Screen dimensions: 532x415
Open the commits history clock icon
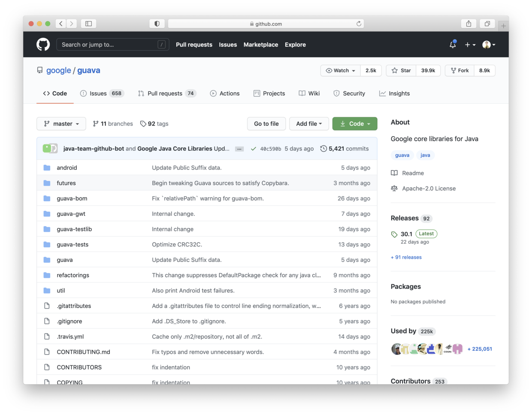tap(323, 148)
